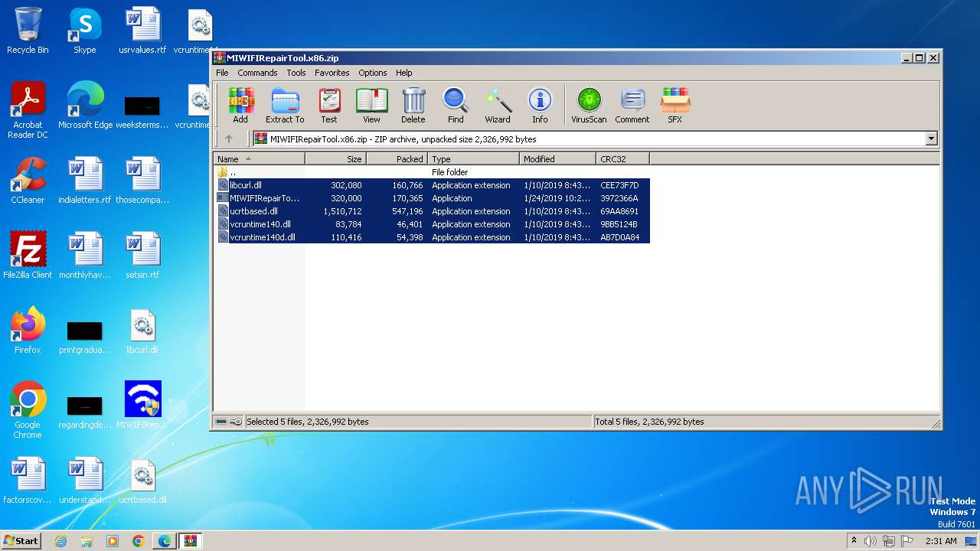Click 'Total 5 files' status text

tap(650, 422)
